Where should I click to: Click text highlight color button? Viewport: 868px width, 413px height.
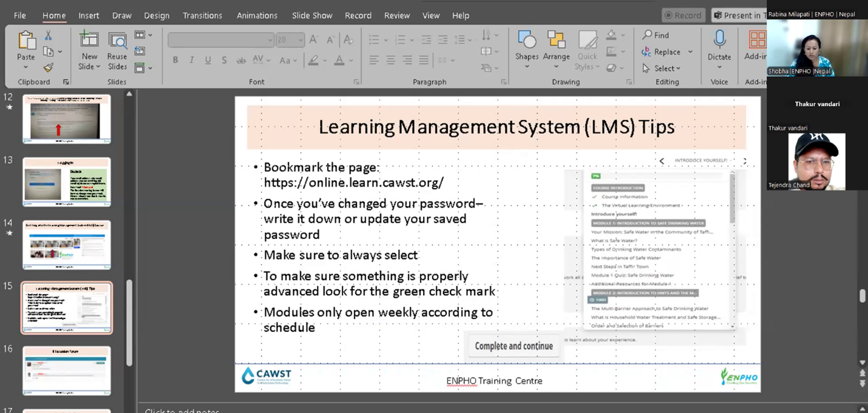coord(313,60)
